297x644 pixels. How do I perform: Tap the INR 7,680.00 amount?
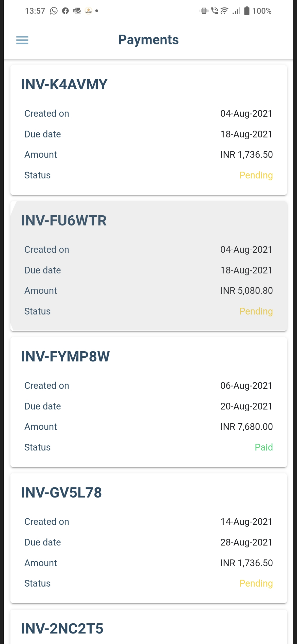click(246, 427)
